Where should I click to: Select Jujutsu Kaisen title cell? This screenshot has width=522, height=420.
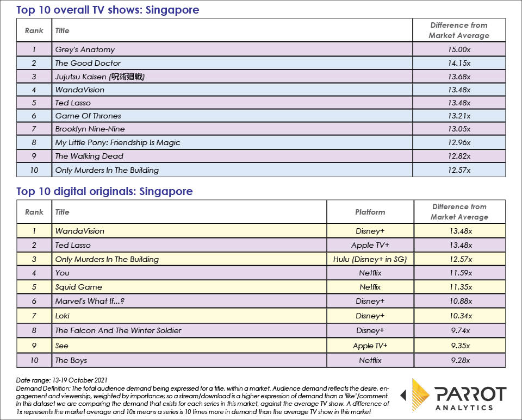[x=100, y=77]
